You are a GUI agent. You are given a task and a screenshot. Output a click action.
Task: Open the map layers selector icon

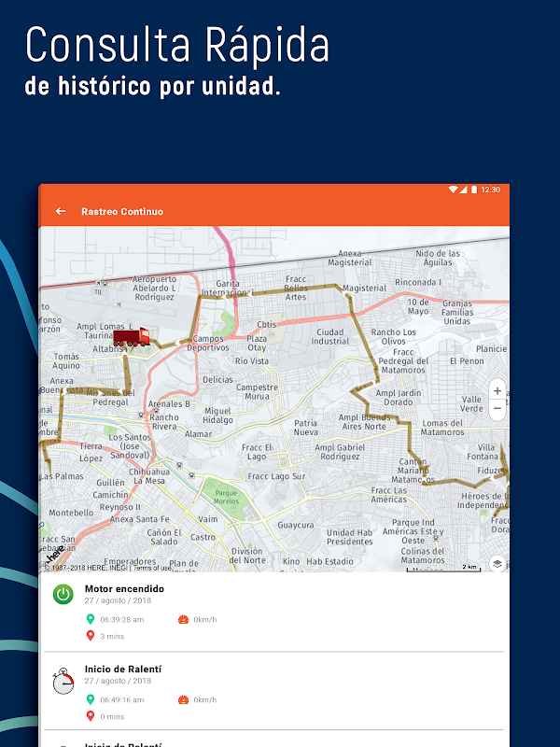[497, 564]
